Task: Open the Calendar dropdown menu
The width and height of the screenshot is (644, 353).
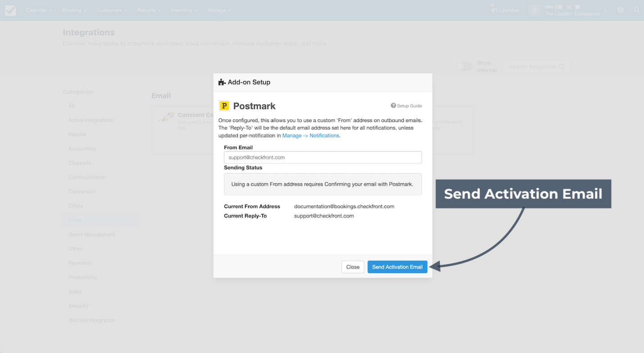Action: click(x=39, y=10)
